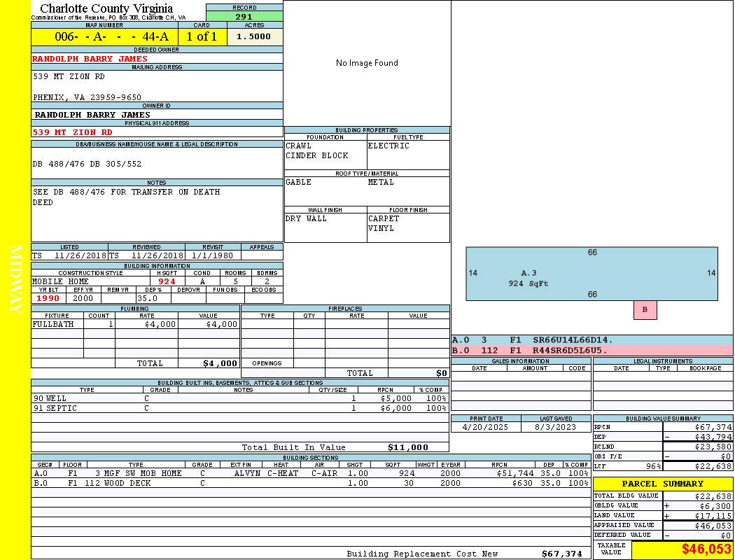735x560 pixels.
Task: Click the green record number 291 field
Action: (x=244, y=17)
